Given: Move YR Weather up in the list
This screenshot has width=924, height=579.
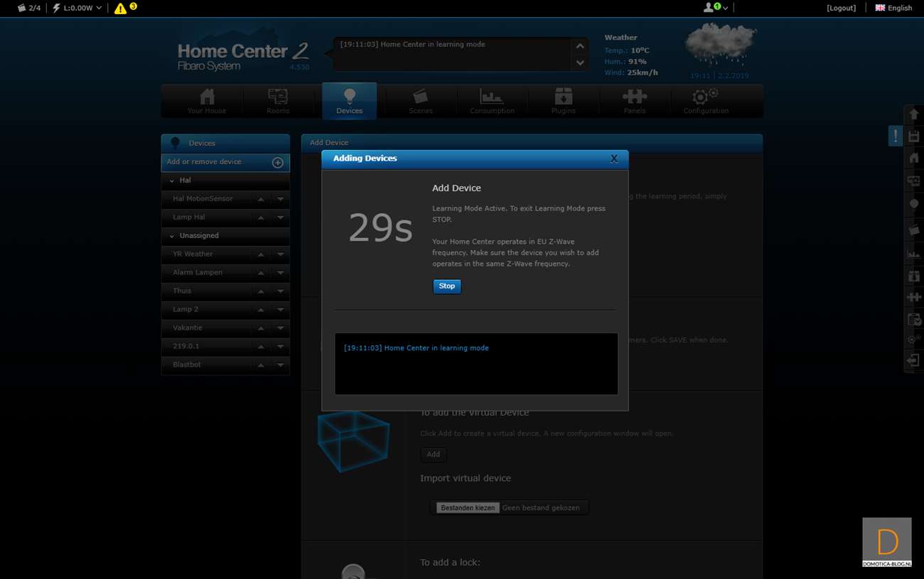Looking at the screenshot, I should (261, 254).
